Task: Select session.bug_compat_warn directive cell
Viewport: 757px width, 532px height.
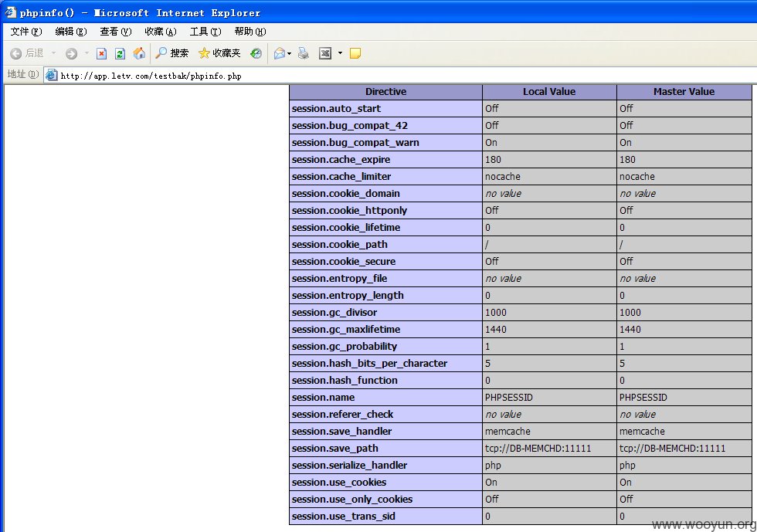Action: coord(385,142)
